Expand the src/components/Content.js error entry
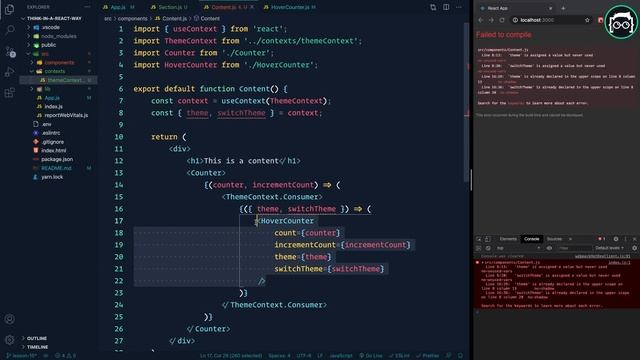Image resolution: width=640 pixels, height=360 pixels. pos(482,262)
